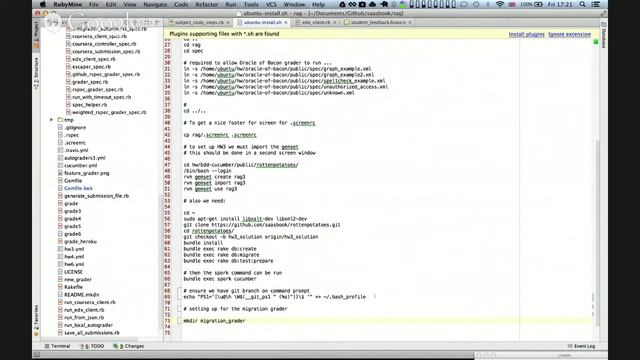Open the Tools menu
This screenshot has height=360, width=640.
pos(251,4)
